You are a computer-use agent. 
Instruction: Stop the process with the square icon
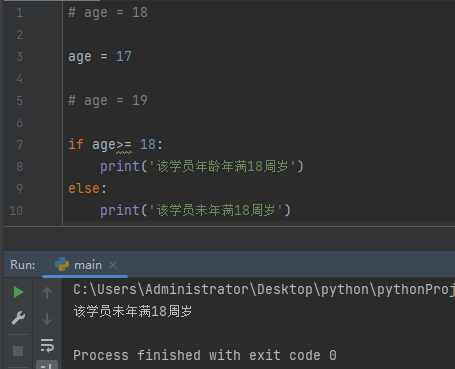[x=18, y=351]
